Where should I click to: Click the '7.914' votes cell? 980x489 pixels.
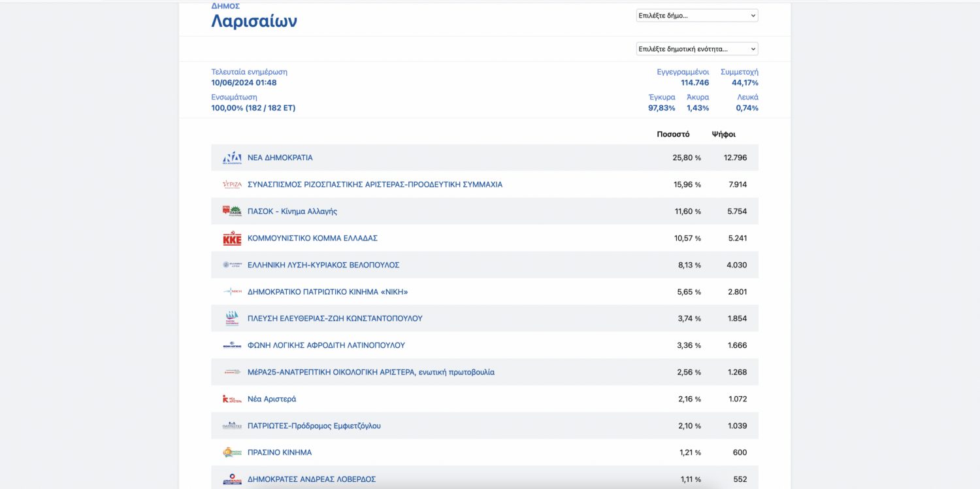(738, 184)
